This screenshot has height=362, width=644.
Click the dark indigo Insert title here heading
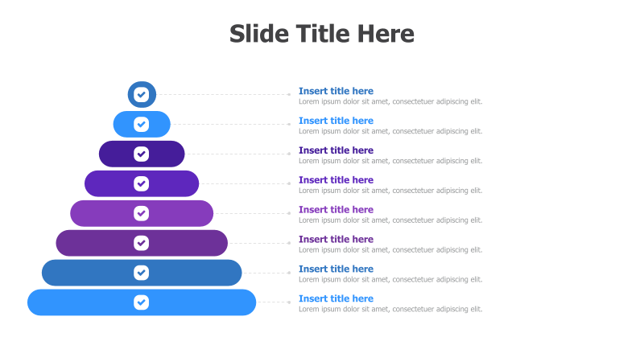click(336, 150)
